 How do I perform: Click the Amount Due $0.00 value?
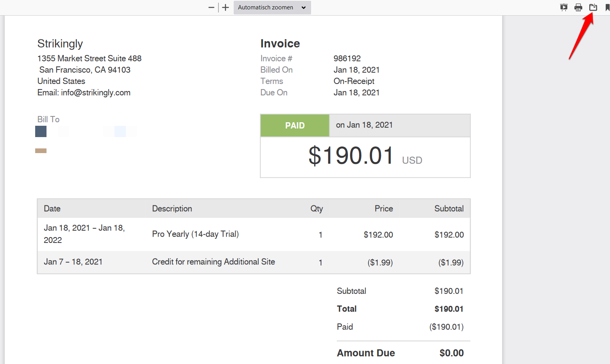(x=451, y=353)
